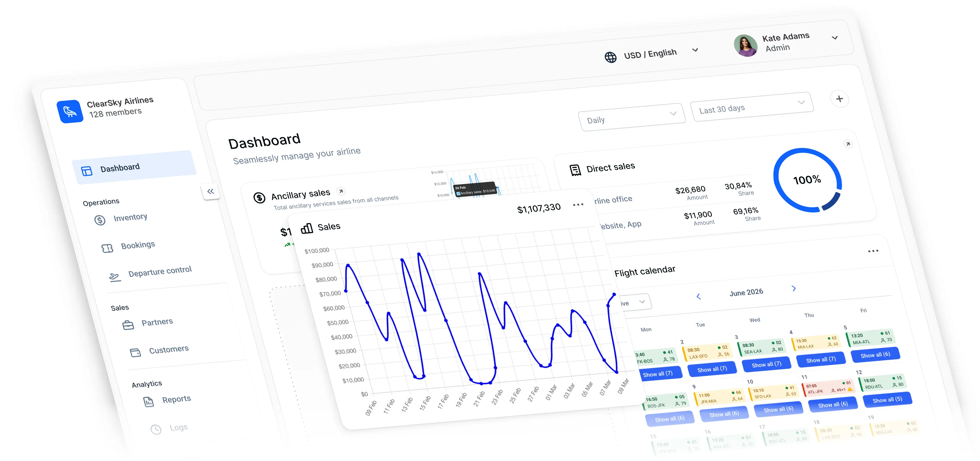Select the Dashboard icon in the sidebar
980x461 pixels.
click(87, 171)
